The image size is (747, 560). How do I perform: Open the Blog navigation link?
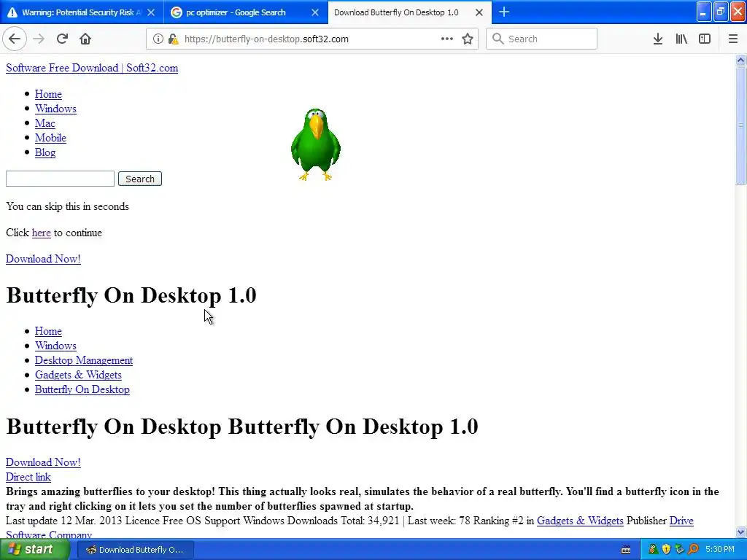coord(45,152)
